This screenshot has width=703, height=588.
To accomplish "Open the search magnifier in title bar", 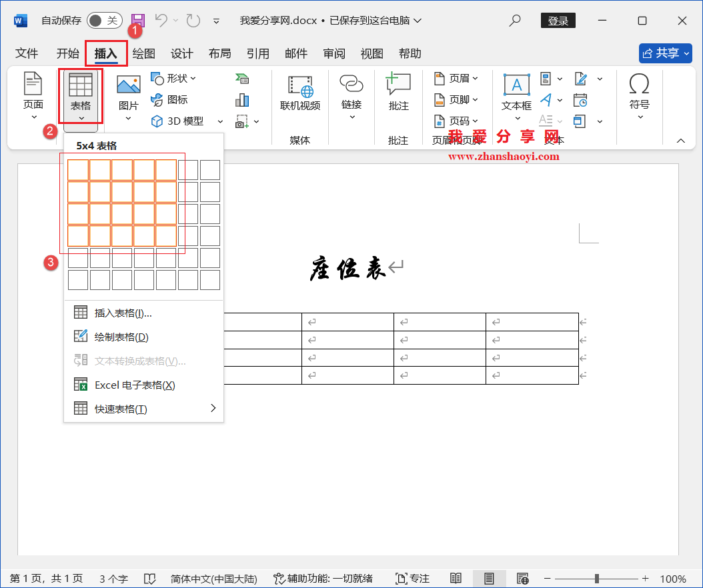I will (515, 20).
